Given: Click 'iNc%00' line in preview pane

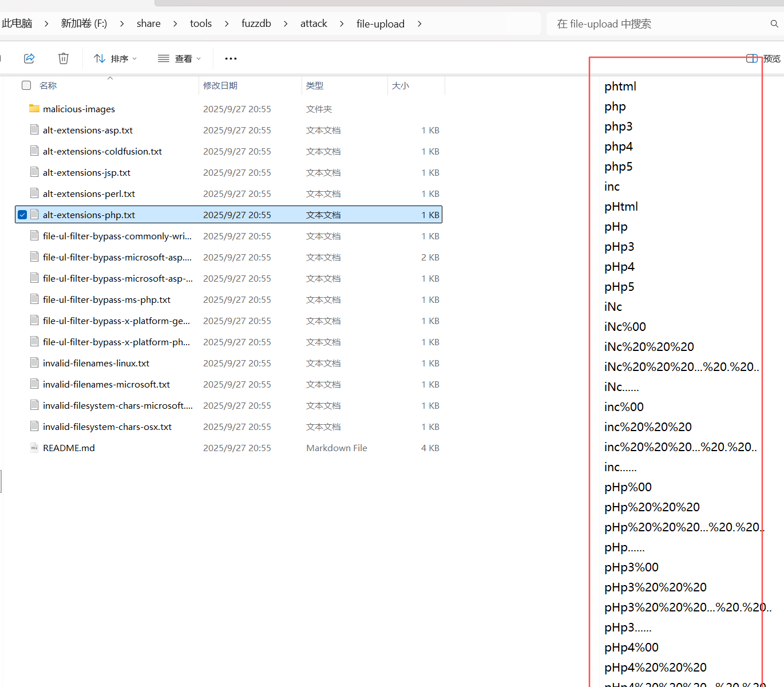Looking at the screenshot, I should [x=625, y=327].
